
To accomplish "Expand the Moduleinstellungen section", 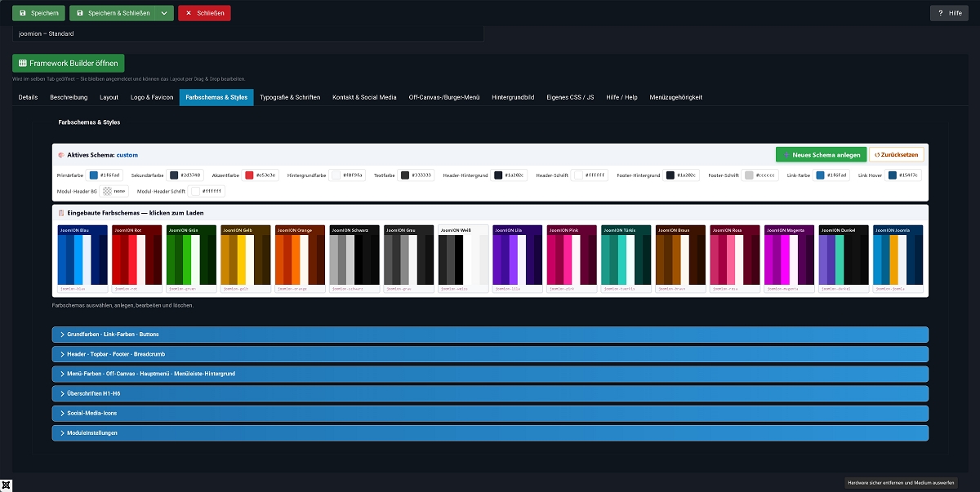I will [490, 433].
